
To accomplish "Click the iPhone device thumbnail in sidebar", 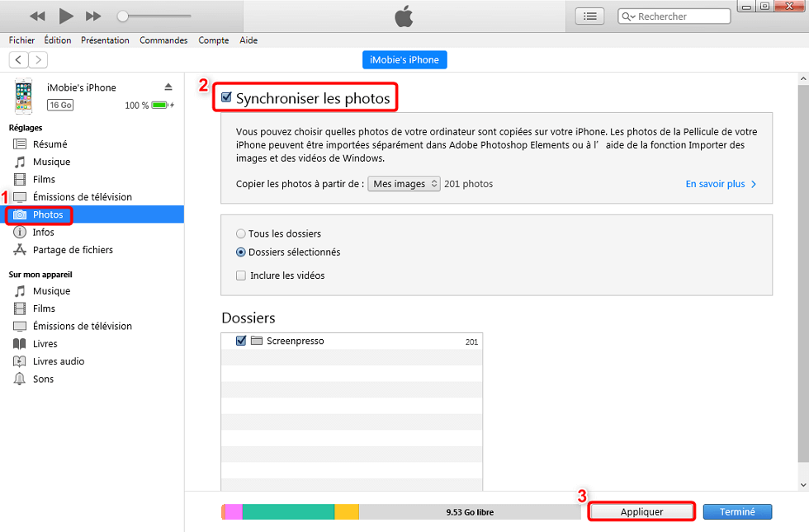I will coord(23,96).
